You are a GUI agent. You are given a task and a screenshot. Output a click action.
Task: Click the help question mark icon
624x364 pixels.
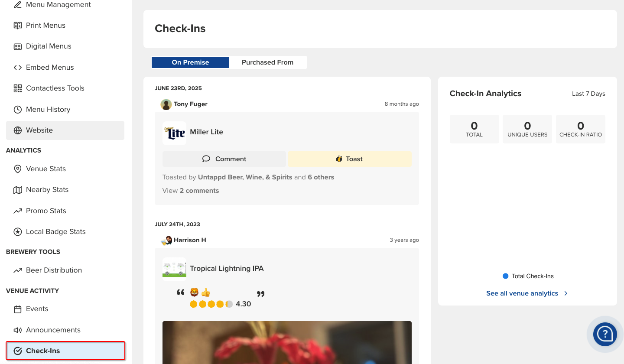tap(604, 334)
